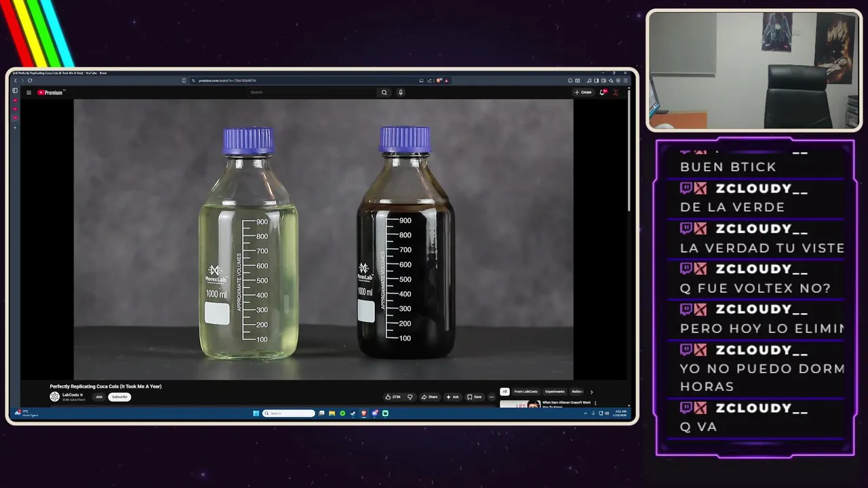Select the From LabCoatz filter chip
Screen dimensions: 868x488
coord(526,391)
